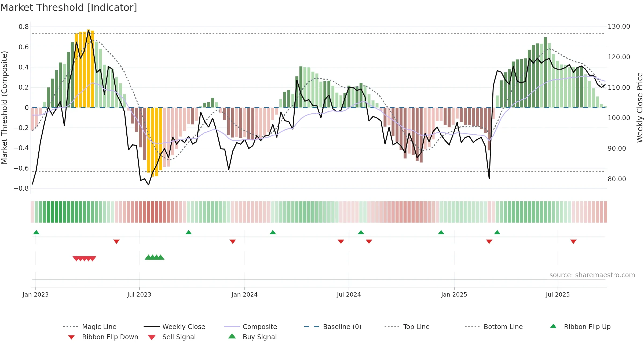Click the Jul 2023 x-axis label
Viewport: 644px width, 362px height.
139,295
